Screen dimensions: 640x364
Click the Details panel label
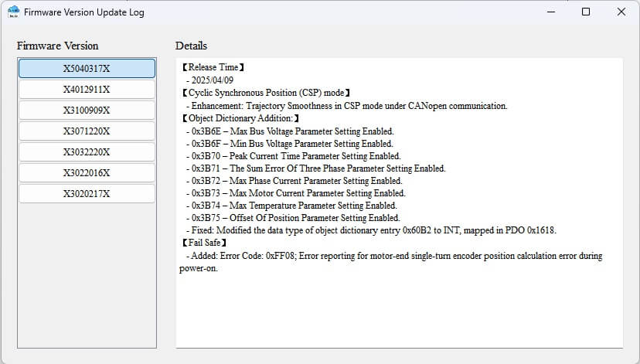[191, 46]
